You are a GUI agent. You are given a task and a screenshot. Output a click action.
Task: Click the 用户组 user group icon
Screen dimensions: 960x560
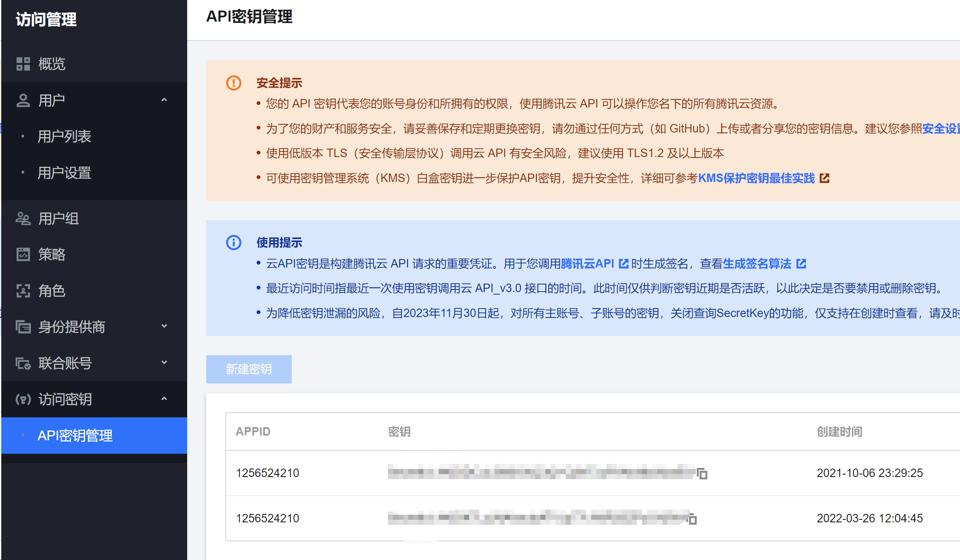(x=23, y=218)
